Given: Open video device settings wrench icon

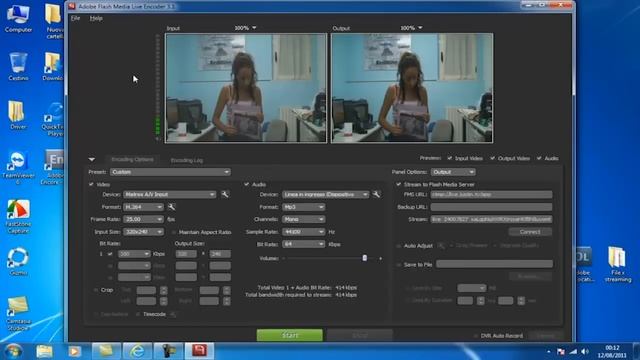Looking at the screenshot, I should [225, 194].
